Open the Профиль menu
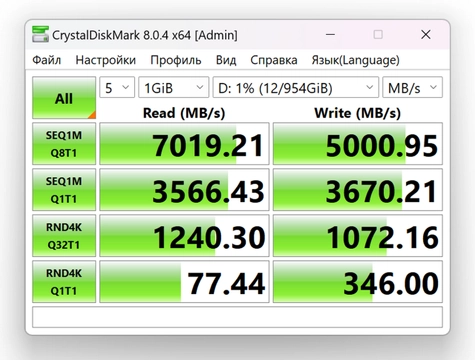The height and width of the screenshot is (360, 475). point(176,60)
